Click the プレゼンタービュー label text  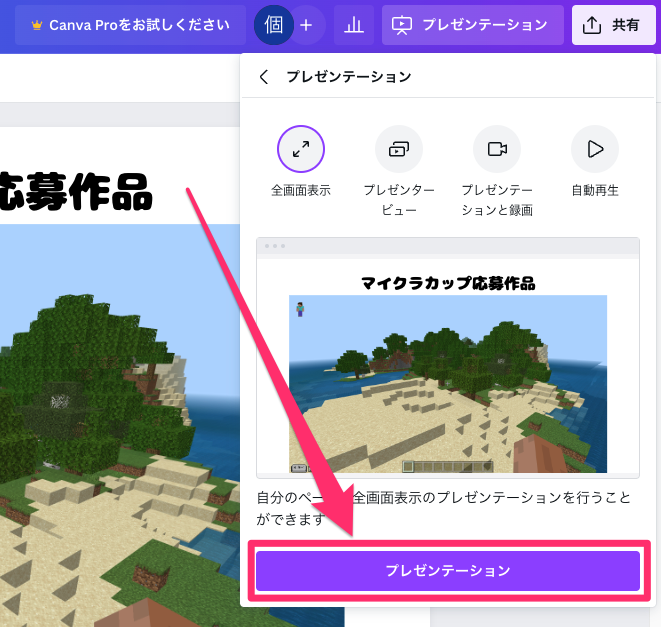tap(398, 199)
